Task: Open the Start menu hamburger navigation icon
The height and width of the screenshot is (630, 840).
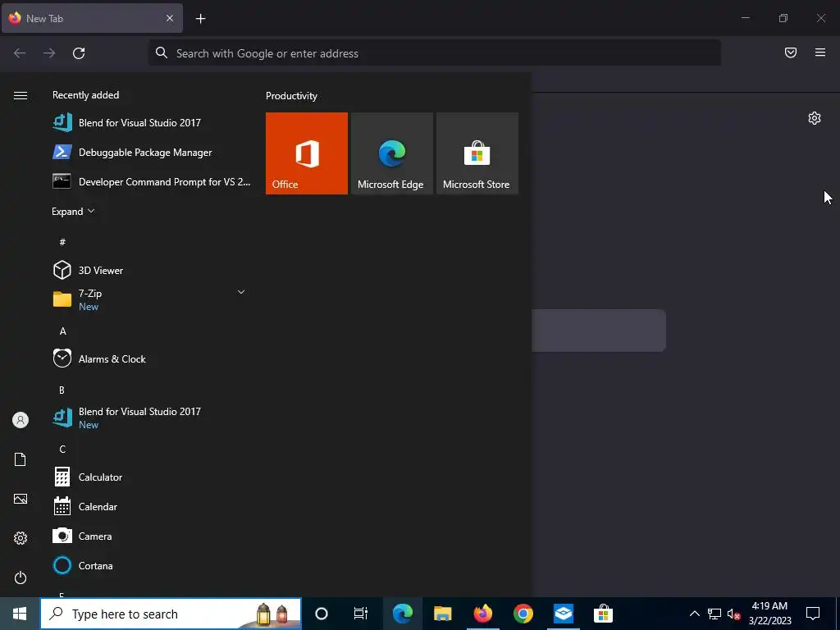Action: coord(21,95)
